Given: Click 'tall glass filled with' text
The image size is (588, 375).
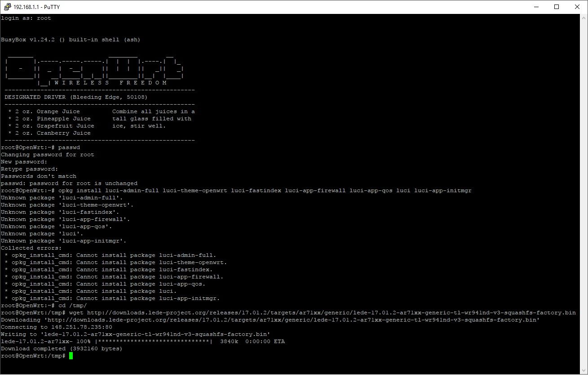Looking at the screenshot, I should [x=152, y=119].
